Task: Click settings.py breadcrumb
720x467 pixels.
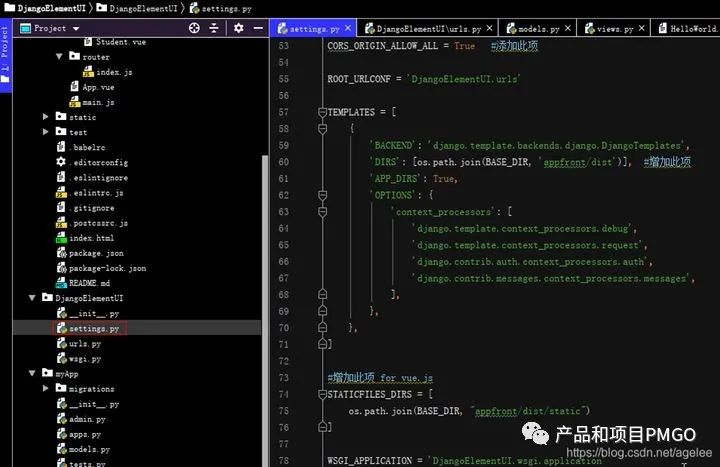Action: point(221,8)
